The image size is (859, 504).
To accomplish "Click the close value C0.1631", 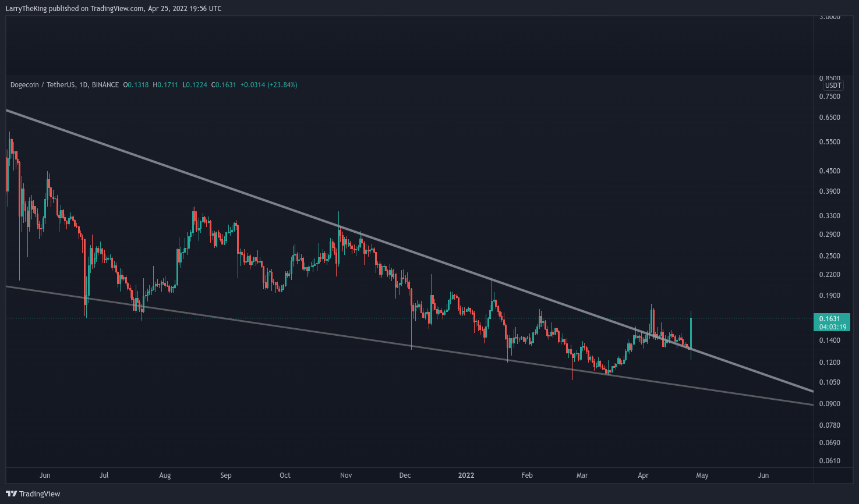I will tap(224, 85).
